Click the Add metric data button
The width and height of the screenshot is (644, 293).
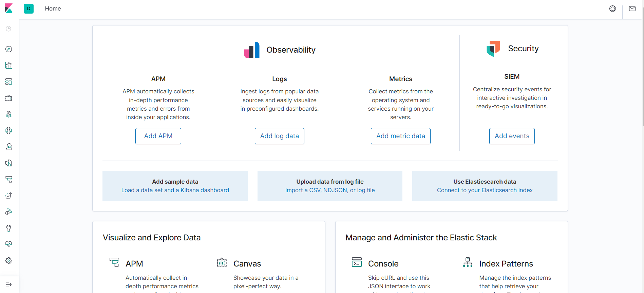coord(401,136)
